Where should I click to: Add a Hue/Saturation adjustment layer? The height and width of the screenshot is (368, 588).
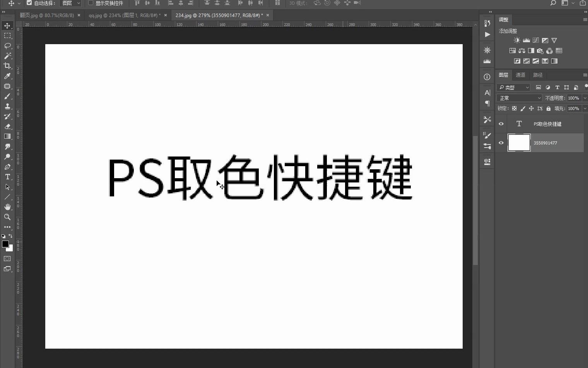tap(513, 51)
